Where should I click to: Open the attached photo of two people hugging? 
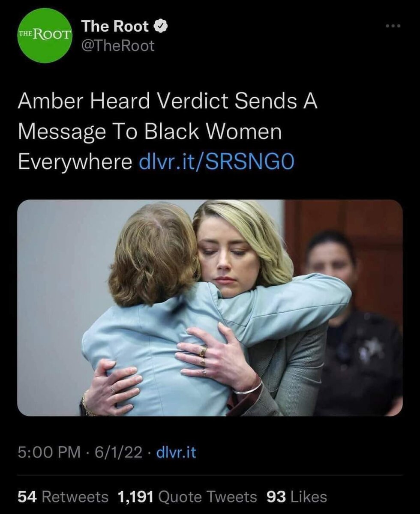(210, 308)
